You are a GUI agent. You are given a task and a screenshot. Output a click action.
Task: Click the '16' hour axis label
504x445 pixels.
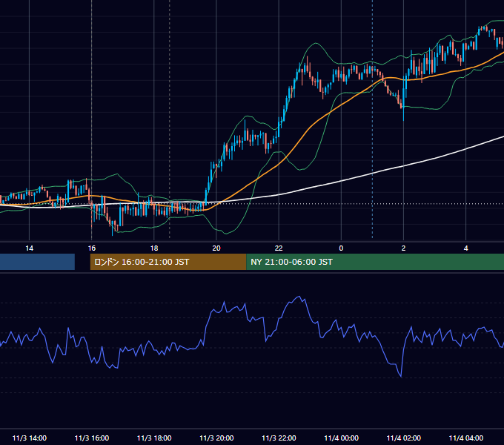coord(92,248)
